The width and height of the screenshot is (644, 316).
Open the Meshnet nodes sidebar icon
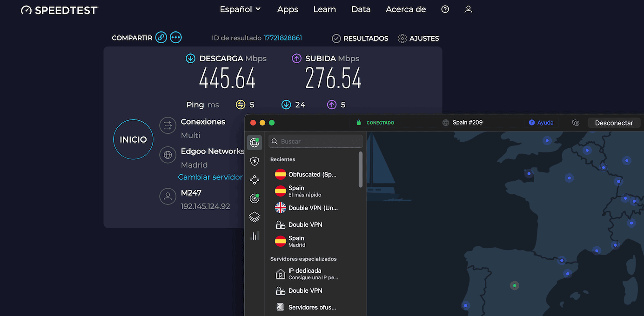pyautogui.click(x=255, y=180)
